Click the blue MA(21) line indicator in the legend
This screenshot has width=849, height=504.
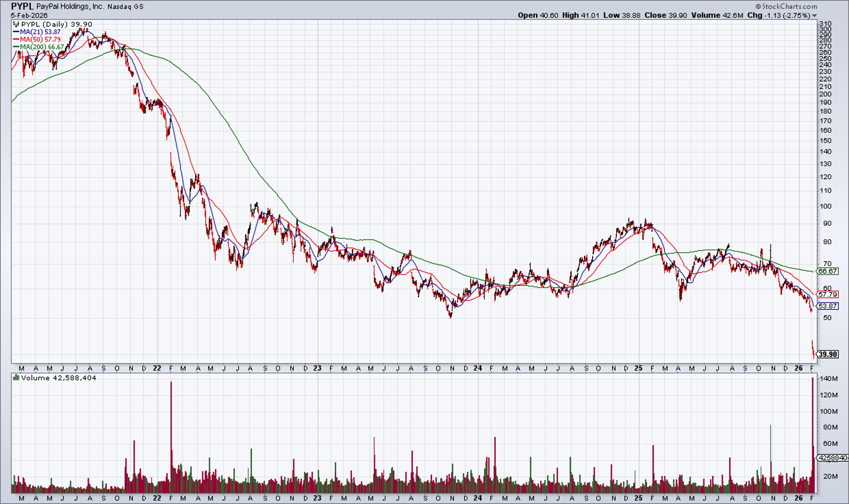(x=16, y=32)
